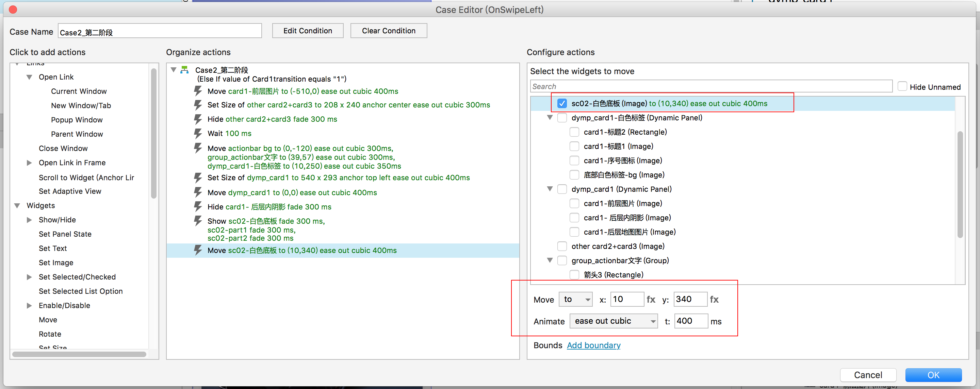Click the Edit Condition button

coord(307,31)
